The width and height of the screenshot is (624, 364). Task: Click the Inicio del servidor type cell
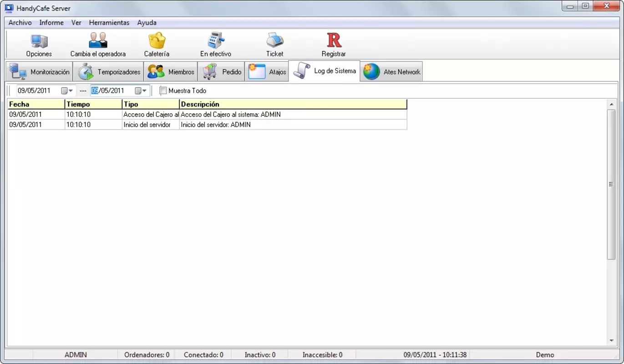pos(151,124)
